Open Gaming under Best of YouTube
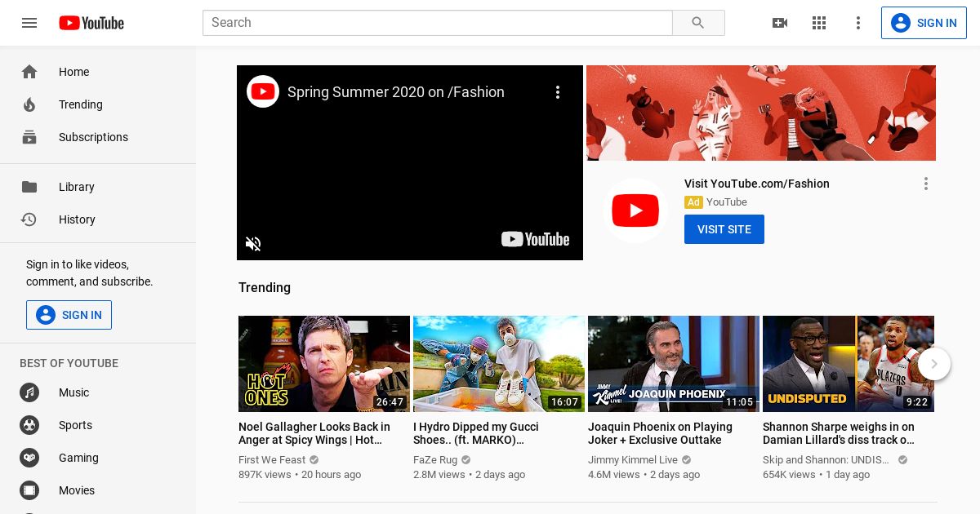Screen dimensions: 980x514 click(98, 458)
